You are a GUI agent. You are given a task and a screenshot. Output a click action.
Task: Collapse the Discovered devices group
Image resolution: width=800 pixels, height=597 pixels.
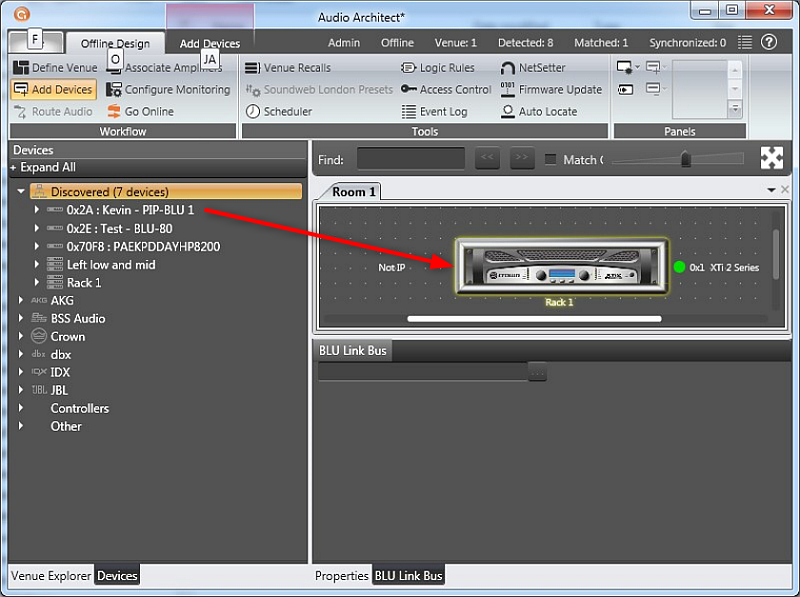[x=21, y=191]
